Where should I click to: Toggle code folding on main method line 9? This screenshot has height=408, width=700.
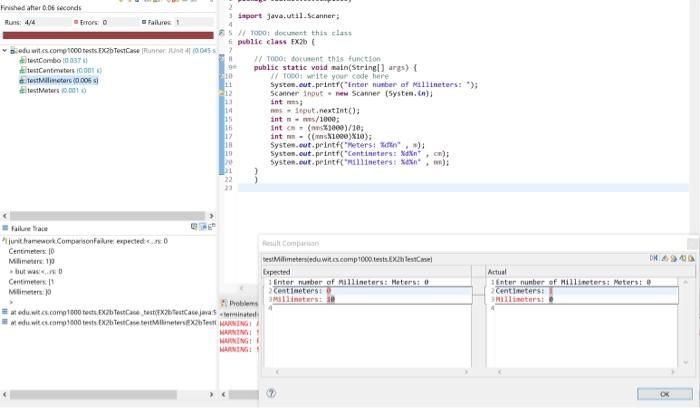click(x=235, y=67)
